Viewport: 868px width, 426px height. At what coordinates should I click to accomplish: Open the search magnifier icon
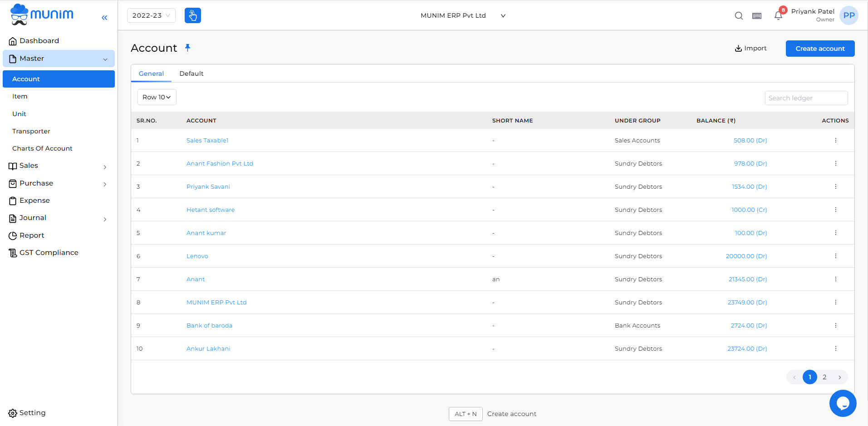[739, 16]
